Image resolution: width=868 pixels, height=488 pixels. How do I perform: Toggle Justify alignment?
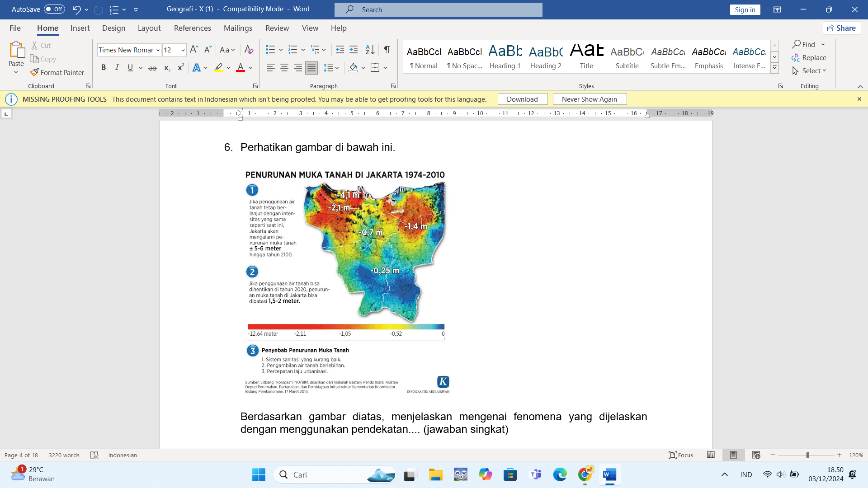click(x=311, y=68)
